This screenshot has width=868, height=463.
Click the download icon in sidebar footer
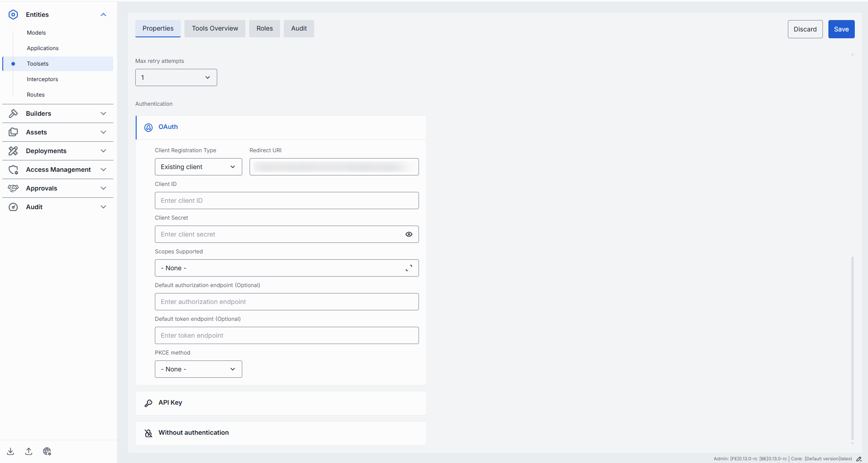click(x=10, y=451)
